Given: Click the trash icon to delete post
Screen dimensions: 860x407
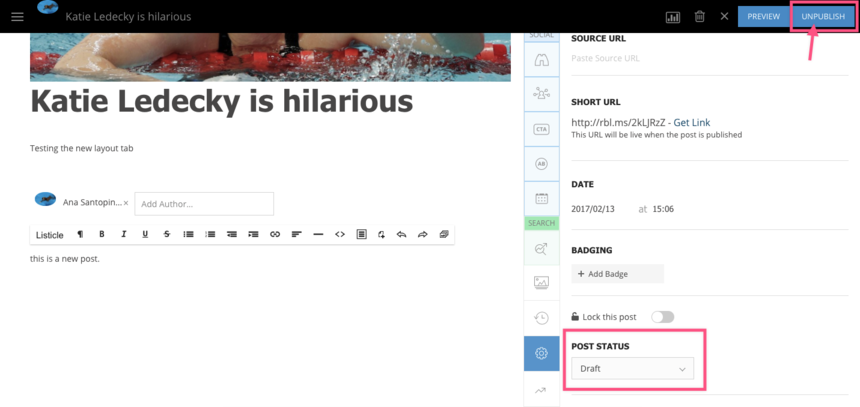Looking at the screenshot, I should click(700, 17).
